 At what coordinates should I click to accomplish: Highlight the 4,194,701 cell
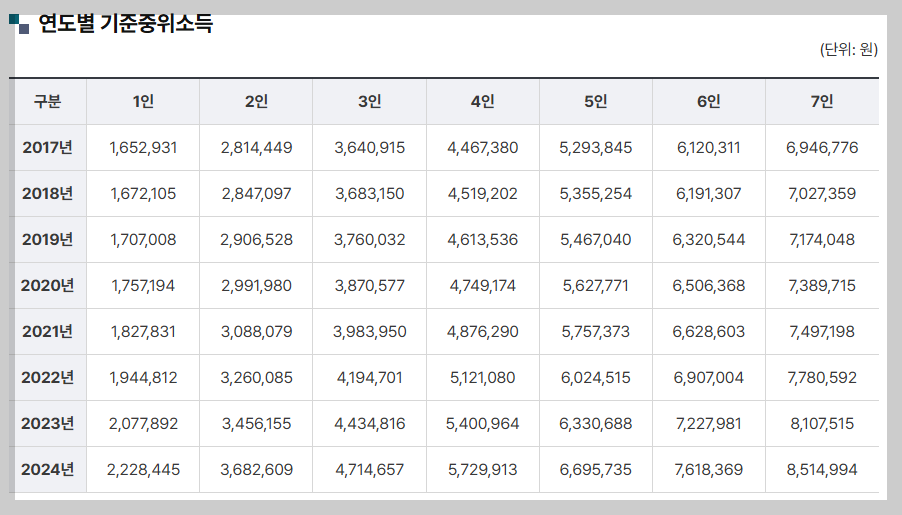[370, 378]
